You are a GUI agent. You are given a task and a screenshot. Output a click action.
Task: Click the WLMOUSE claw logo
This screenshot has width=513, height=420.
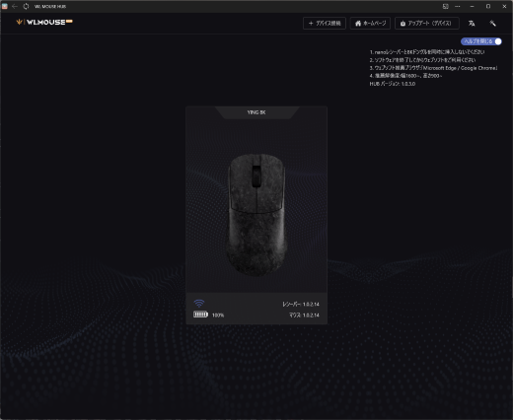20,22
